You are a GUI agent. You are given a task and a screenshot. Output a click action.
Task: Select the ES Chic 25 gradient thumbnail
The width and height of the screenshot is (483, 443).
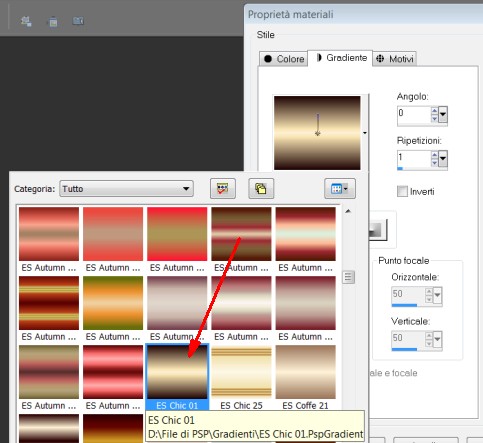coord(241,372)
